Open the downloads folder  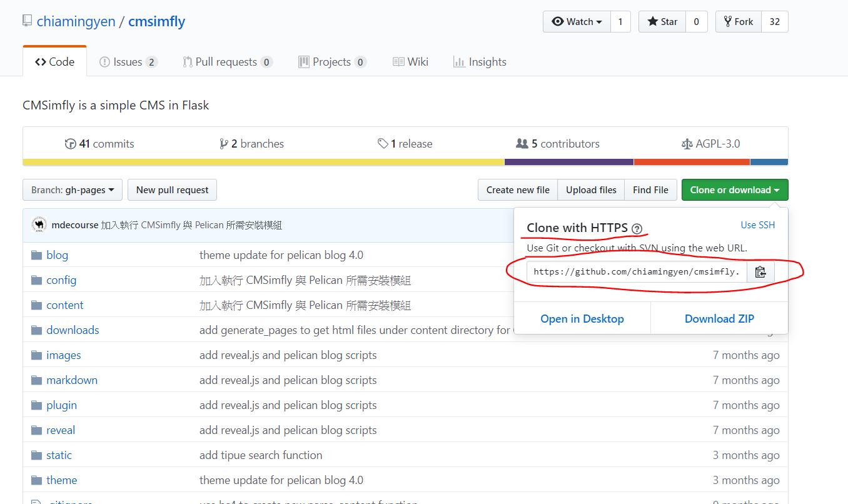point(73,330)
